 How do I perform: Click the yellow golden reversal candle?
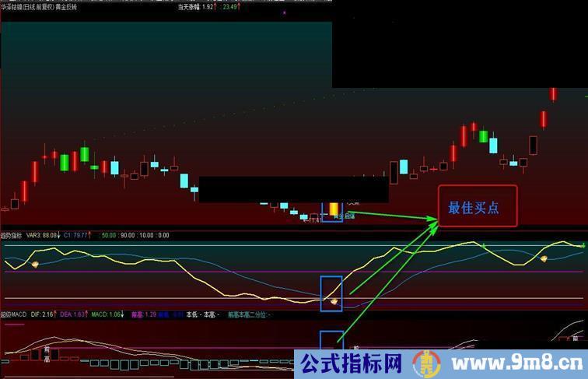click(x=334, y=209)
